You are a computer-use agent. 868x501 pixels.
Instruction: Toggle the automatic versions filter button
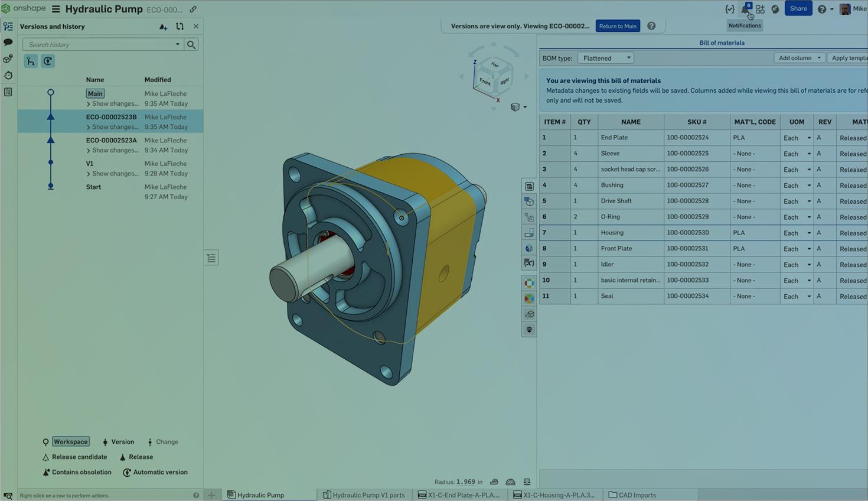click(x=48, y=61)
